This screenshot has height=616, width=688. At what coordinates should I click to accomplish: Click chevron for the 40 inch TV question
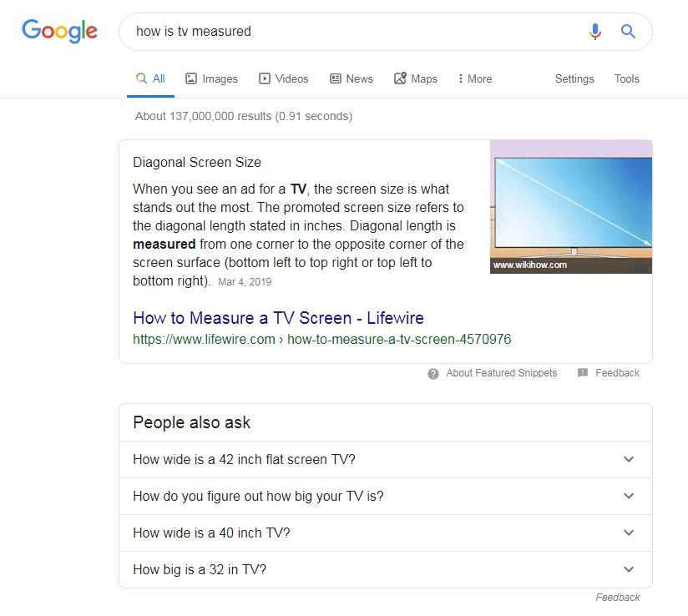coord(629,533)
